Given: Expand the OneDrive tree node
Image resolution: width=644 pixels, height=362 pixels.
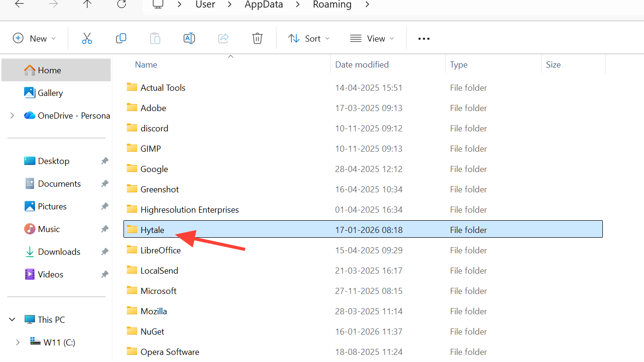Looking at the screenshot, I should click(12, 116).
